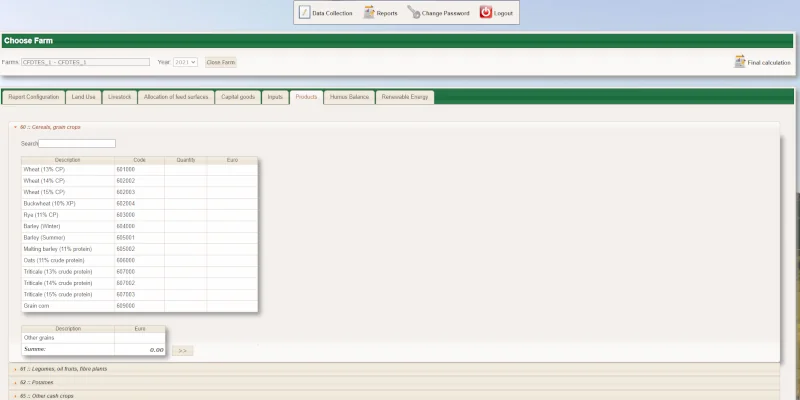Image resolution: width=800 pixels, height=400 pixels.
Task: Expand the 62 Potatoes section
Action: click(x=15, y=382)
